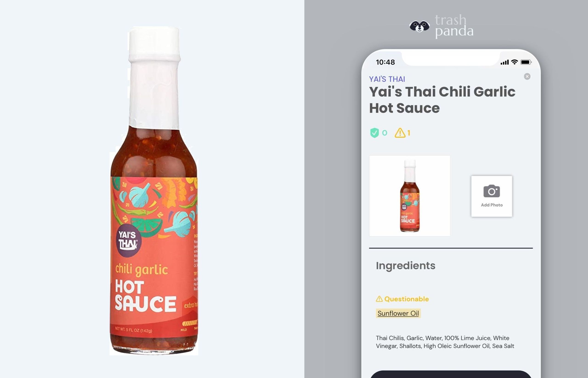This screenshot has height=378, width=588.
Task: Click the Questionable warning icon in Ingredients
Action: click(x=379, y=299)
